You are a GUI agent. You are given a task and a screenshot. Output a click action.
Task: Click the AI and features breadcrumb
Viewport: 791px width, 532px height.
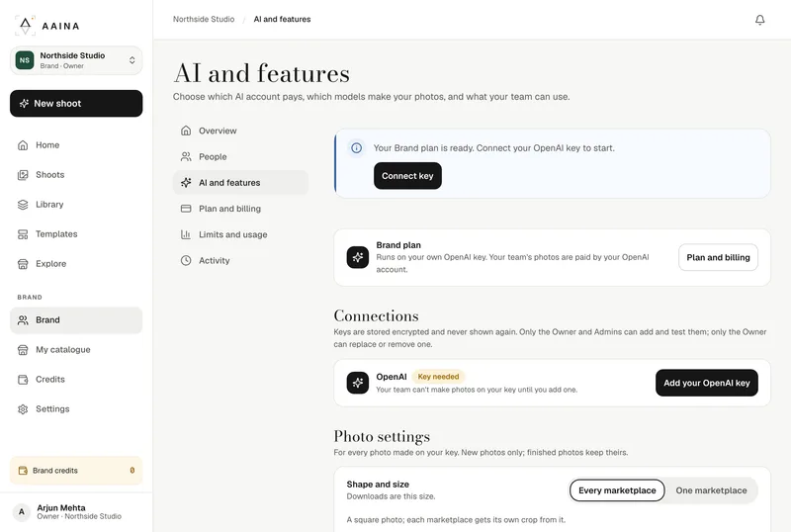pyautogui.click(x=282, y=19)
